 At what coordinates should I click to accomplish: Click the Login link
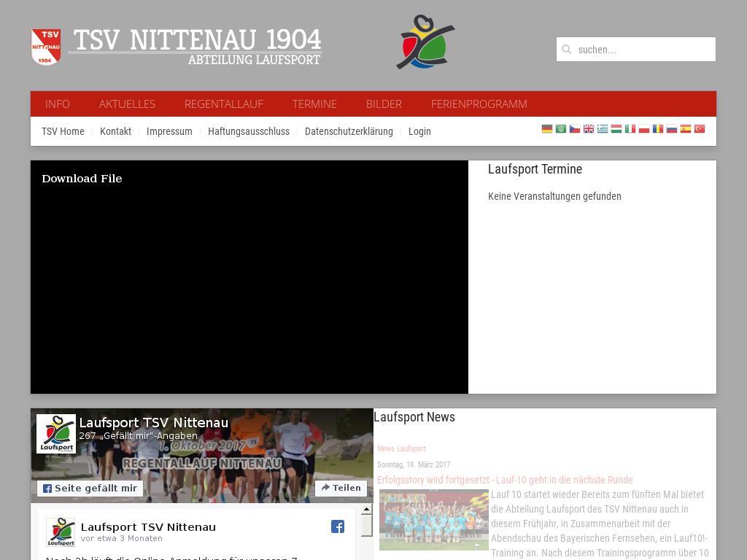[419, 131]
